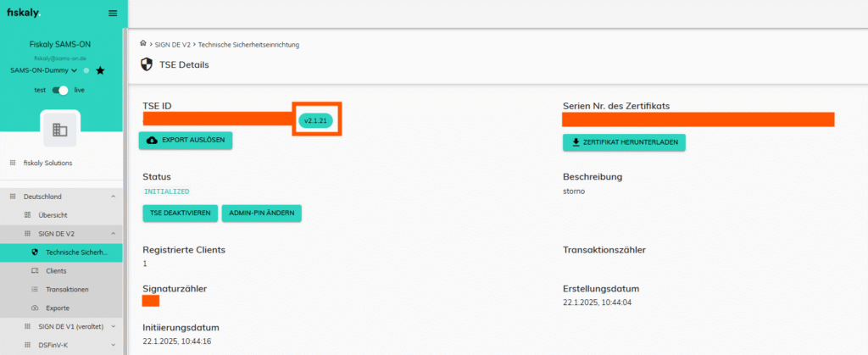The width and height of the screenshot is (868, 355).
Task: Go to Transaktionen in the sidebar
Action: click(67, 290)
